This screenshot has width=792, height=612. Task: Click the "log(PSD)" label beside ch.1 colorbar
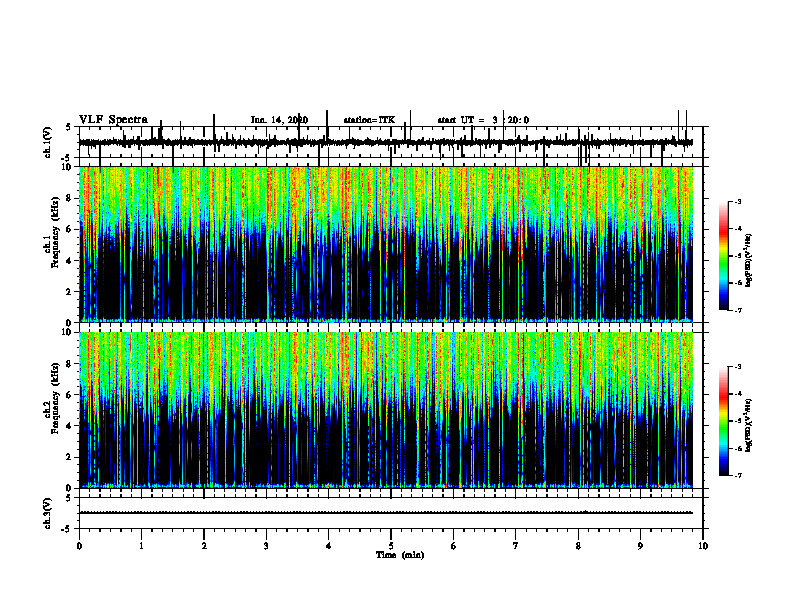click(749, 261)
